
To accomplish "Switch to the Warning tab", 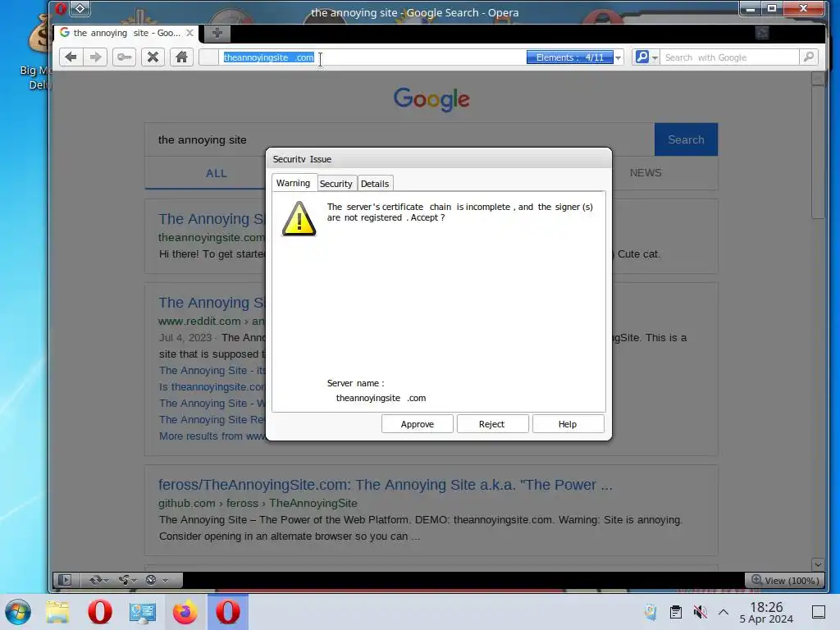I will pos(294,183).
